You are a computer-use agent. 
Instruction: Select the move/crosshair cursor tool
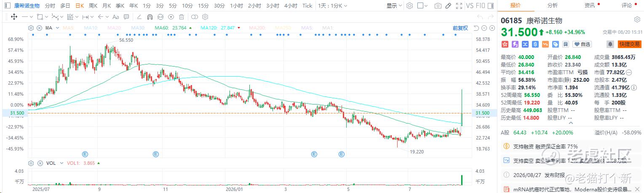pyautogui.click(x=14, y=17)
